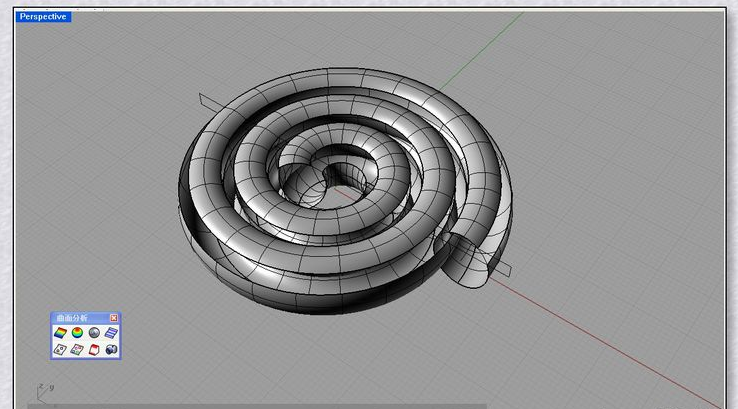Select the multicolored patch surface analysis icon
This screenshot has width=738, height=409.
pos(77,349)
